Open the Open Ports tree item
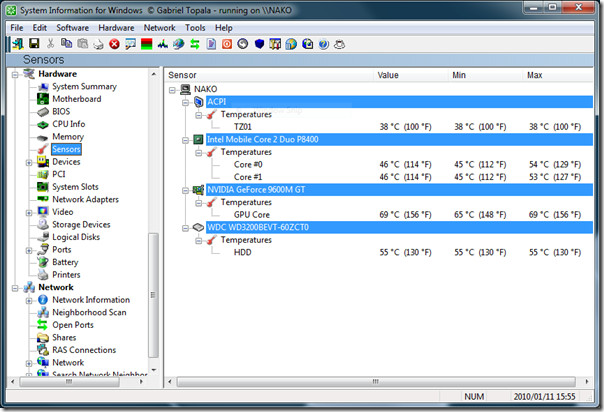Screen dimensions: 604x412 73,325
